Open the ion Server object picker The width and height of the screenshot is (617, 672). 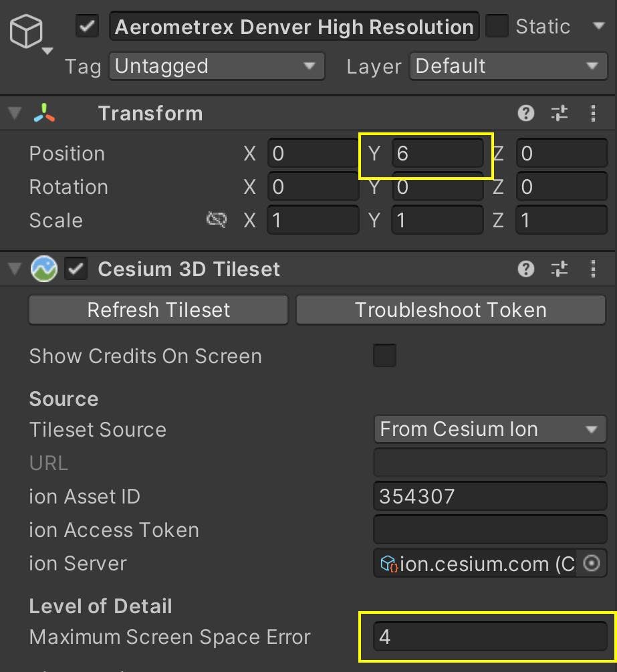pyautogui.click(x=591, y=563)
